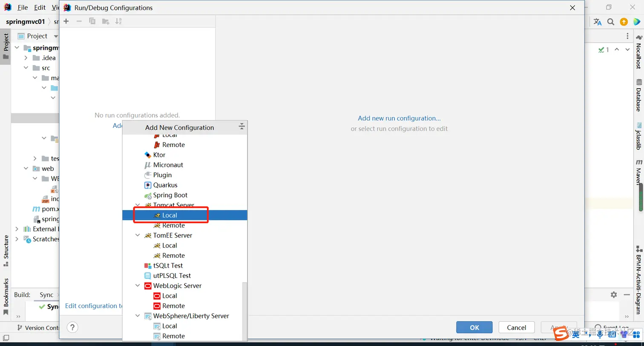Open the Bookmarks tool window tab

[6, 297]
